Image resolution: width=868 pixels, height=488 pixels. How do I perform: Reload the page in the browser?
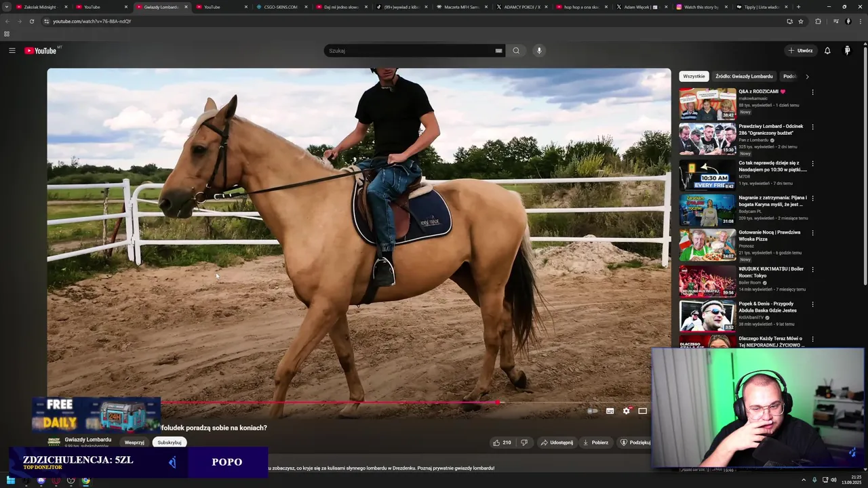(x=31, y=21)
